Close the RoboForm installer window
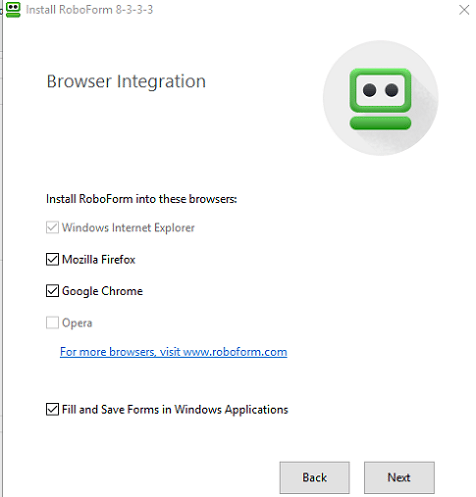476x497 pixels. tap(464, 10)
